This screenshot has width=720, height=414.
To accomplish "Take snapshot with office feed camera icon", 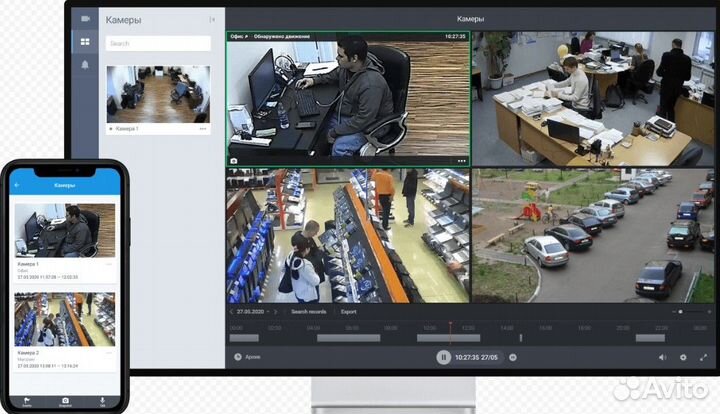I will point(234,160).
